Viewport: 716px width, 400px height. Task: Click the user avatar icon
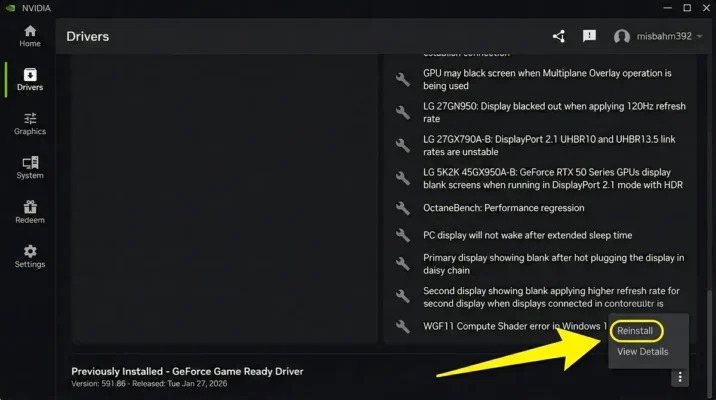coord(621,37)
